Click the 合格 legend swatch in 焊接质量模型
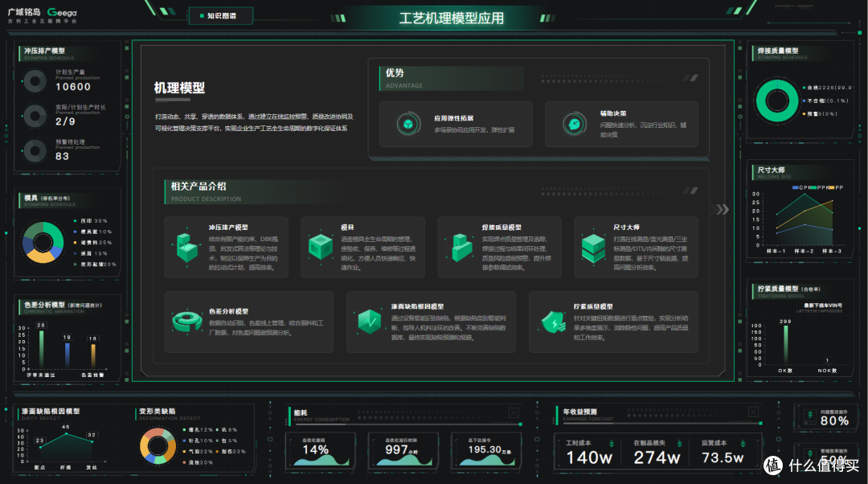 [x=804, y=88]
